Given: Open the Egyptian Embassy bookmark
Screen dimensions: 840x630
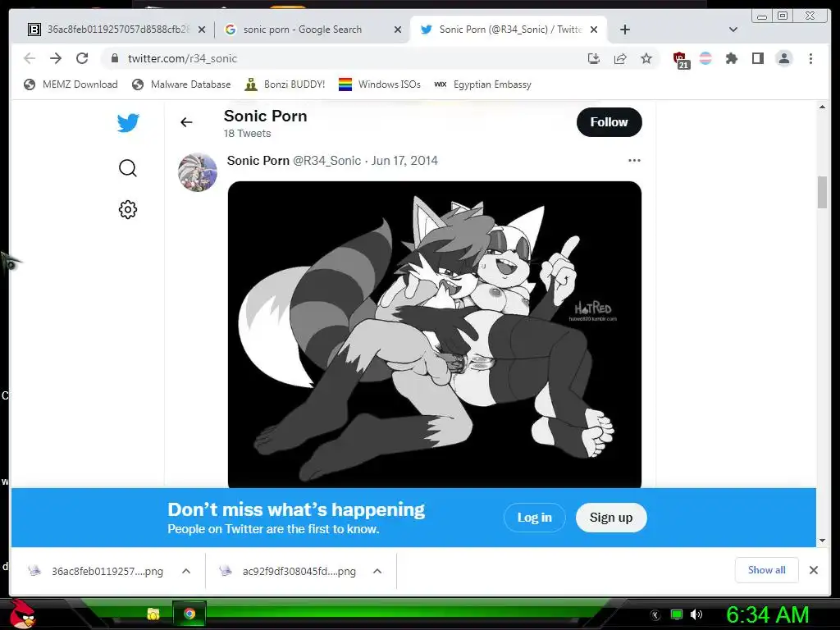Looking at the screenshot, I should pyautogui.click(x=482, y=84).
